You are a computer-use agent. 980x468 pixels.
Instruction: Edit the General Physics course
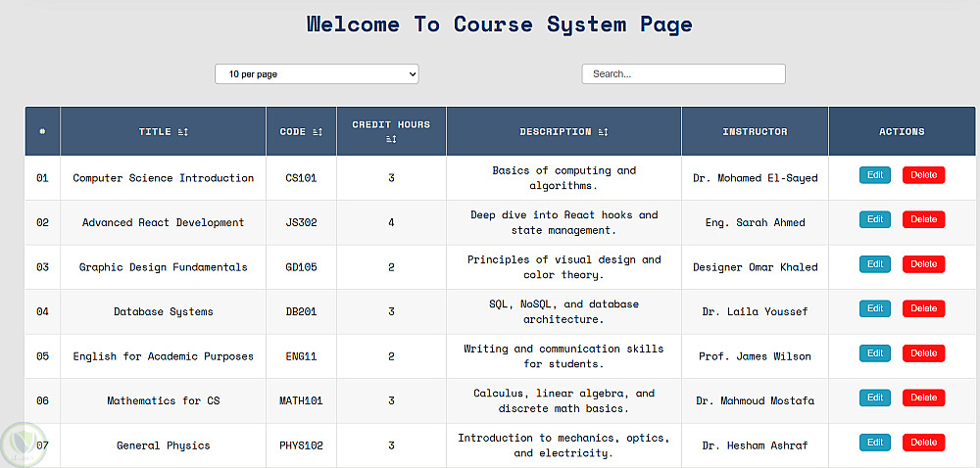click(875, 443)
